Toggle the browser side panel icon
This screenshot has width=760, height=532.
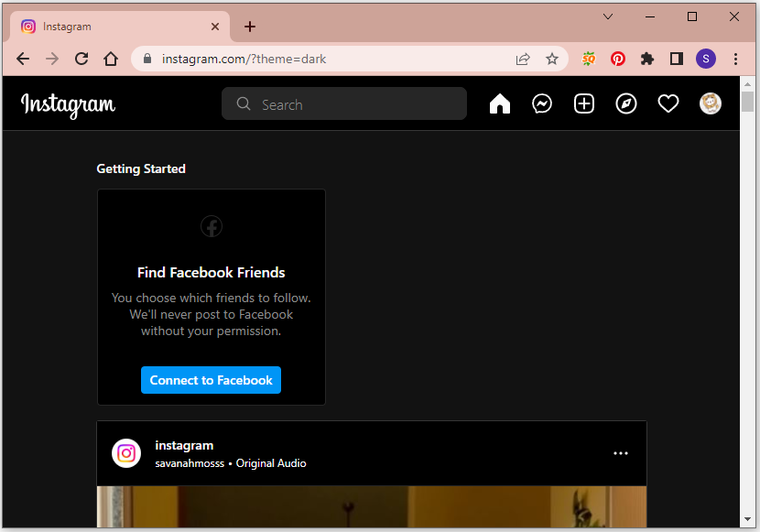pyautogui.click(x=677, y=60)
